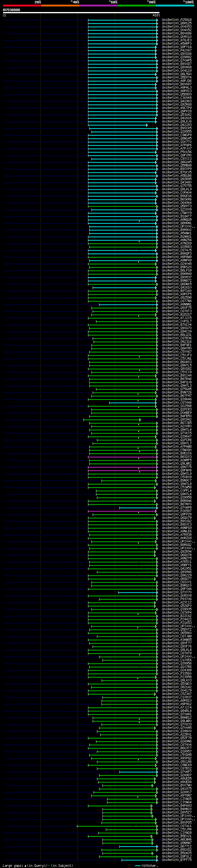Screen dimensions: 197x868
Task: Click hit label UniRef100_Q41975
Action: (x=177, y=789)
